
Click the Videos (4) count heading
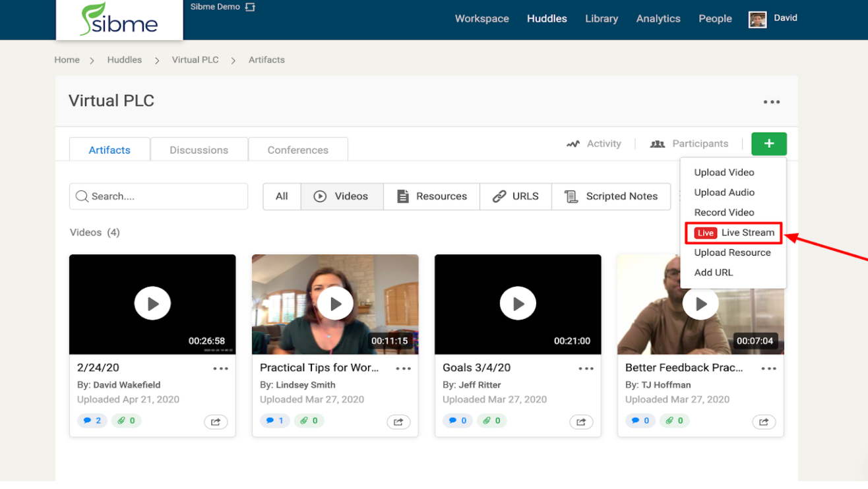tap(95, 233)
